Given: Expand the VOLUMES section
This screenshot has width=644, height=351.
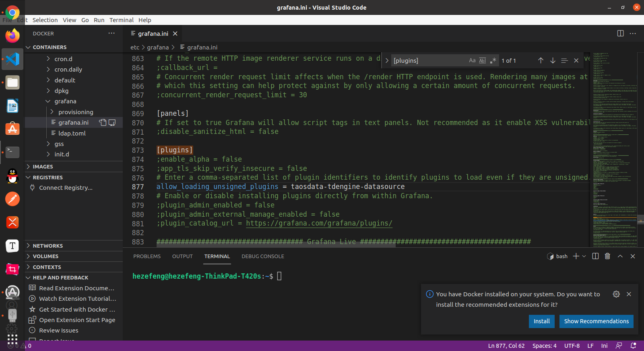Looking at the screenshot, I should [74, 256].
